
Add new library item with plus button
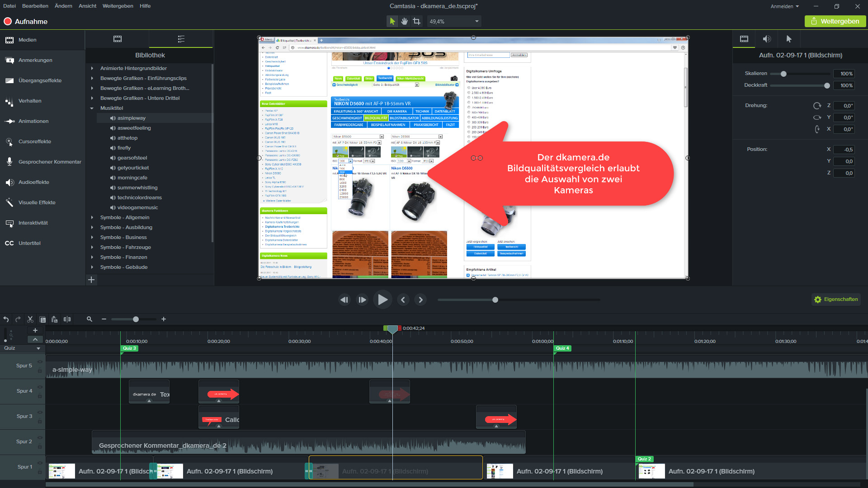click(91, 280)
